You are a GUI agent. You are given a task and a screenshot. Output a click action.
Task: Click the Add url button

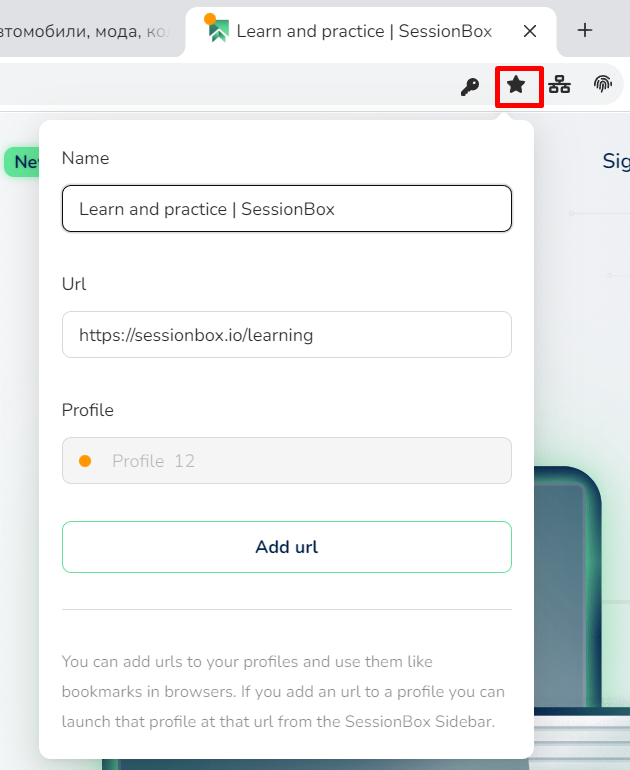tap(287, 547)
